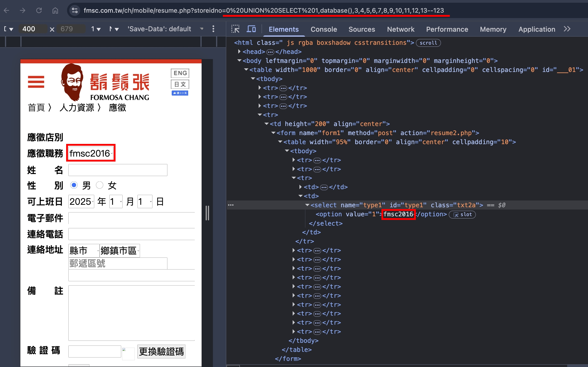Viewport: 588px width, 367px height.
Task: Open site information icon in the address bar
Action: click(x=75, y=10)
